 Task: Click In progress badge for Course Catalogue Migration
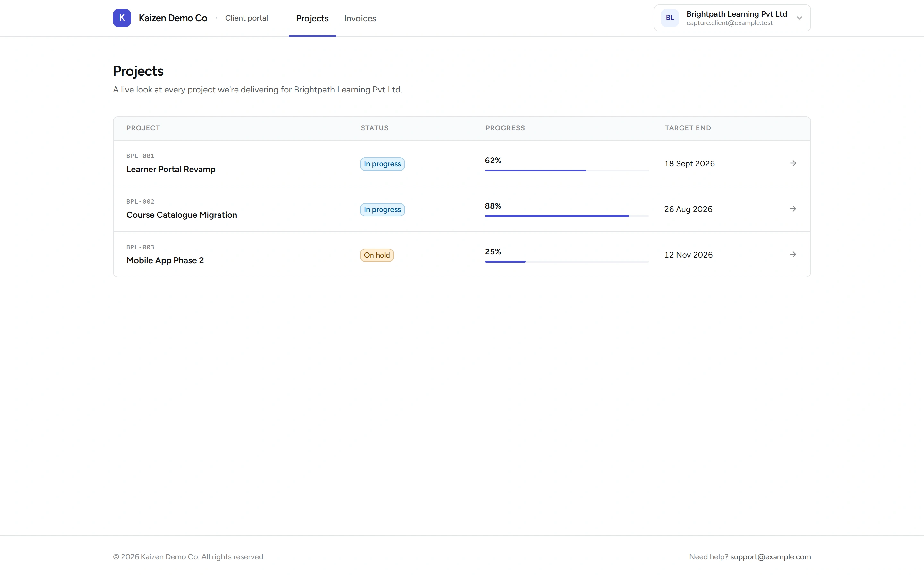coord(382,209)
